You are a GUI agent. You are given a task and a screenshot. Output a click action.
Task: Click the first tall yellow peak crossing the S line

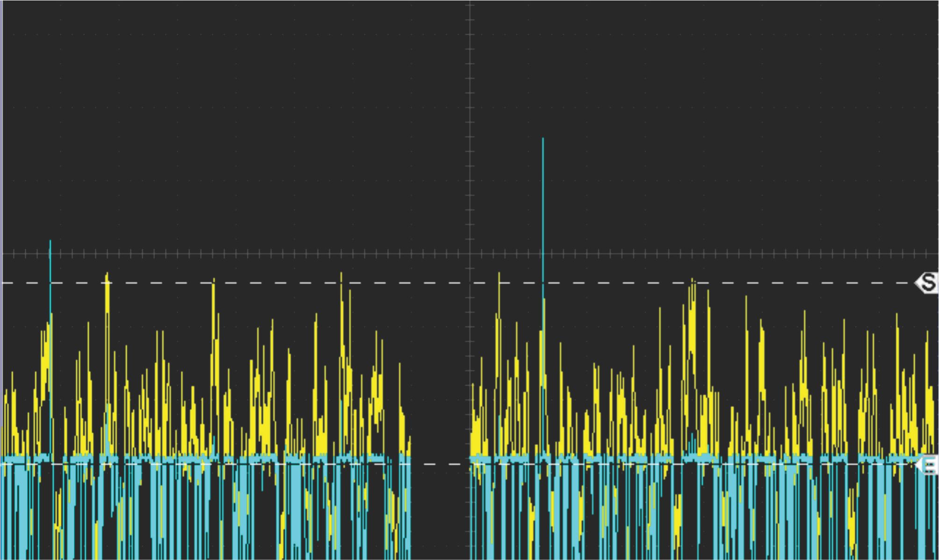(108, 276)
